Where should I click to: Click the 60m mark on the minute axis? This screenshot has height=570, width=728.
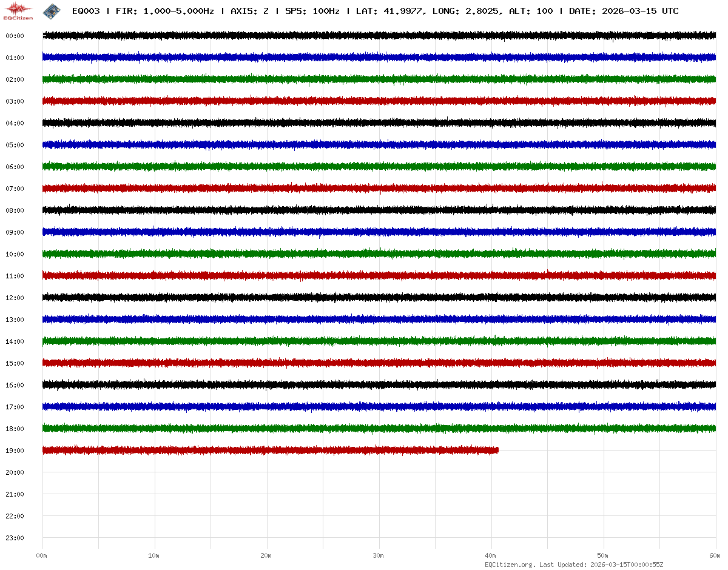[715, 555]
